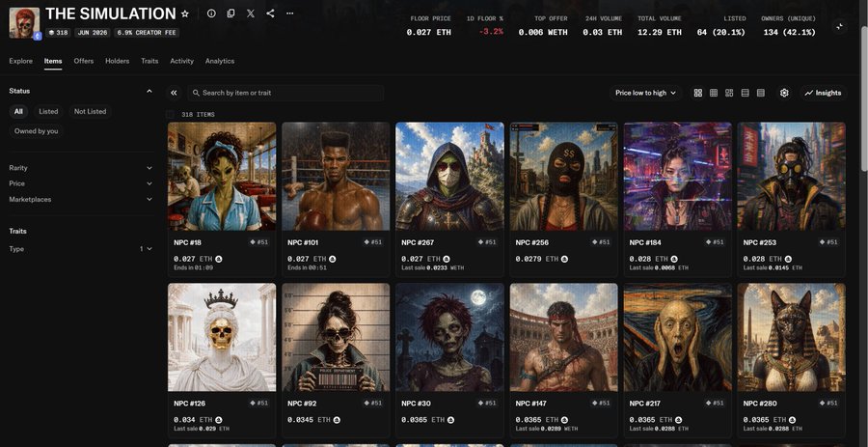Expand the Marketplaces filter
This screenshot has height=447, width=868.
tap(80, 200)
